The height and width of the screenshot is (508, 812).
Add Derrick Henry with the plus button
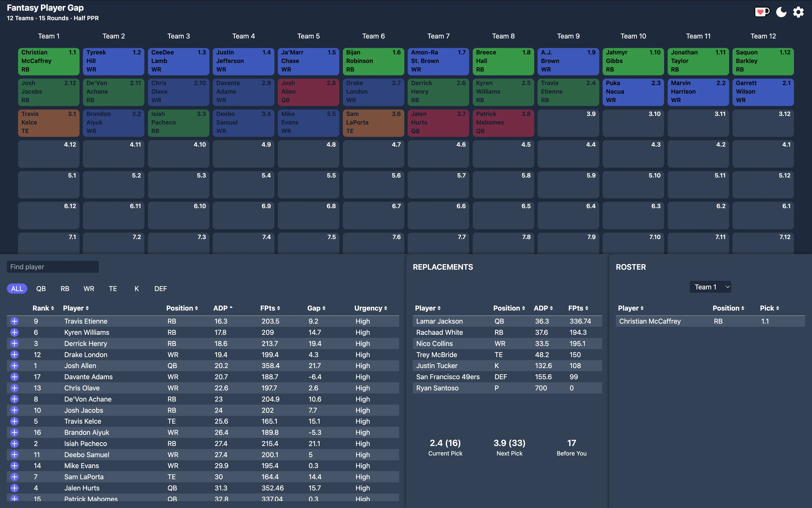14,343
